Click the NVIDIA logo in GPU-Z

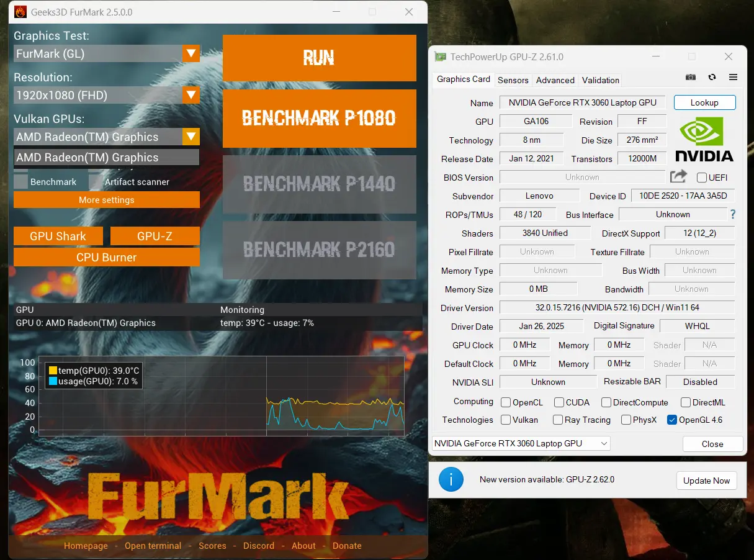704,140
